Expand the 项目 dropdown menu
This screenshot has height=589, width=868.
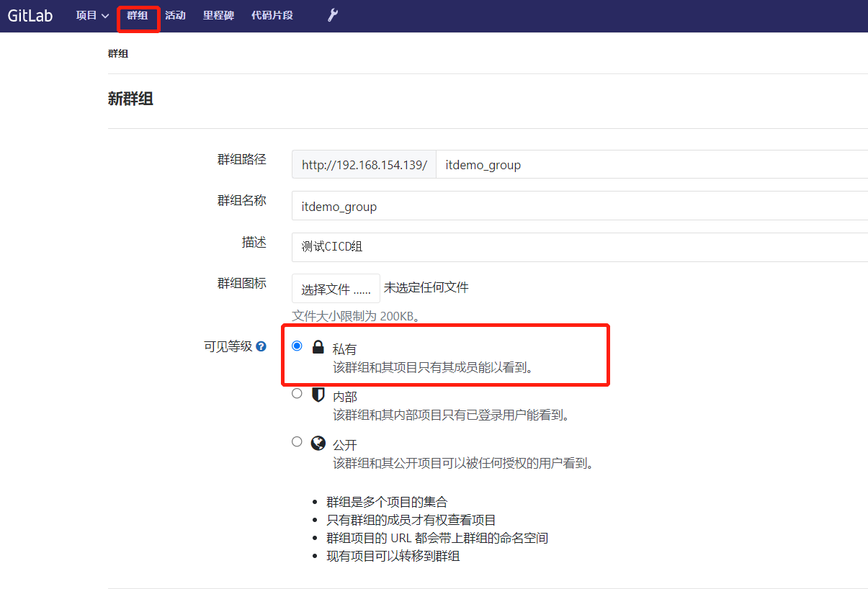[93, 15]
